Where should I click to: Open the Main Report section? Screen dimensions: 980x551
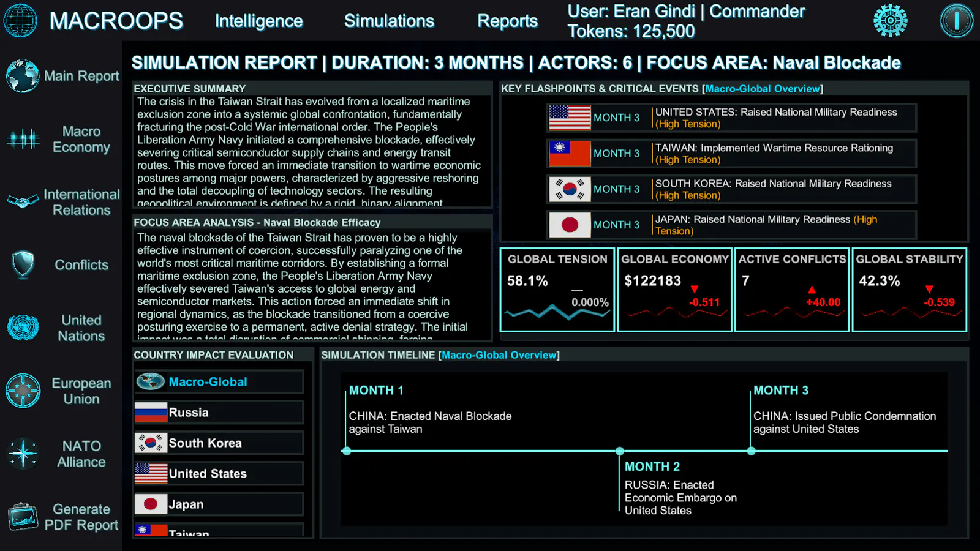click(81, 76)
